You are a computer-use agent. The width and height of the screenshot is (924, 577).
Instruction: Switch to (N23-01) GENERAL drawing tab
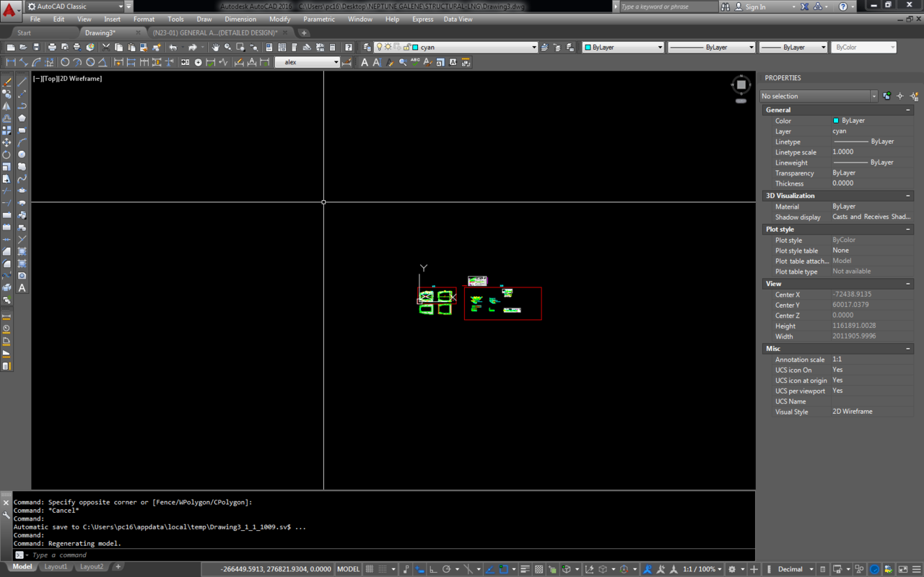pyautogui.click(x=214, y=32)
